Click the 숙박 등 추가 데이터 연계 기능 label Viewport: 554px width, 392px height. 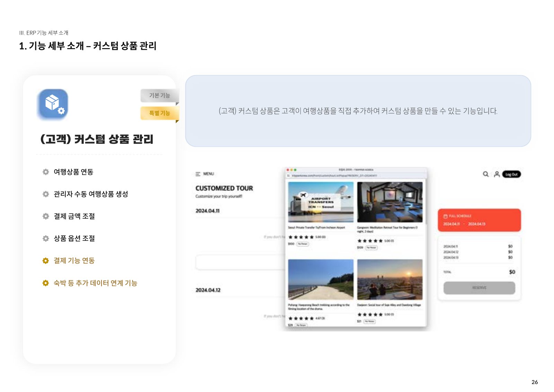tap(96, 283)
